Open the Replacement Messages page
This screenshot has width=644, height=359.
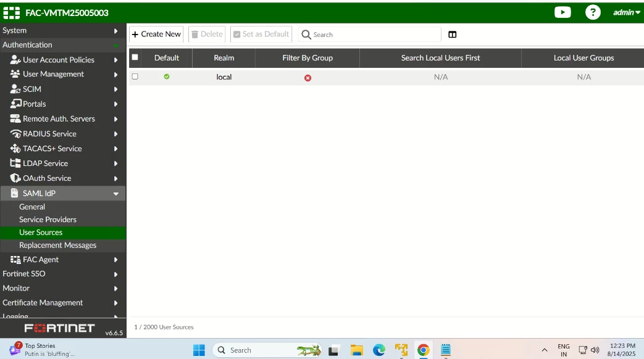[57, 245]
